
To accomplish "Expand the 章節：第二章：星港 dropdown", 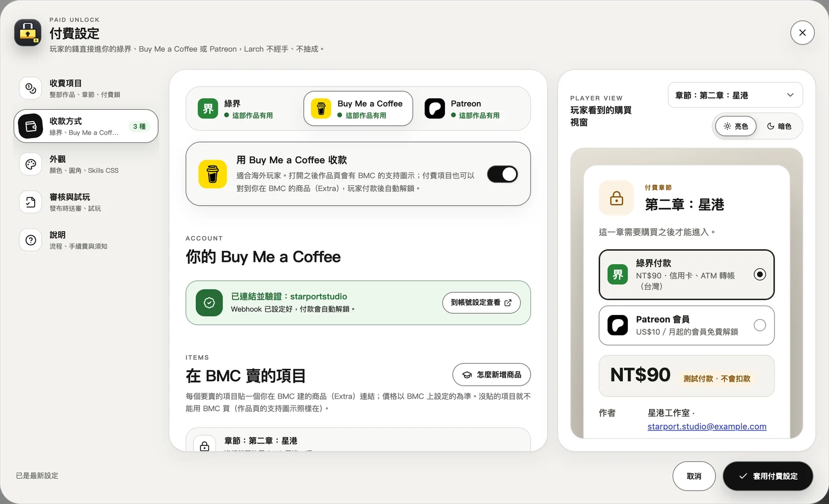I will 735,95.
